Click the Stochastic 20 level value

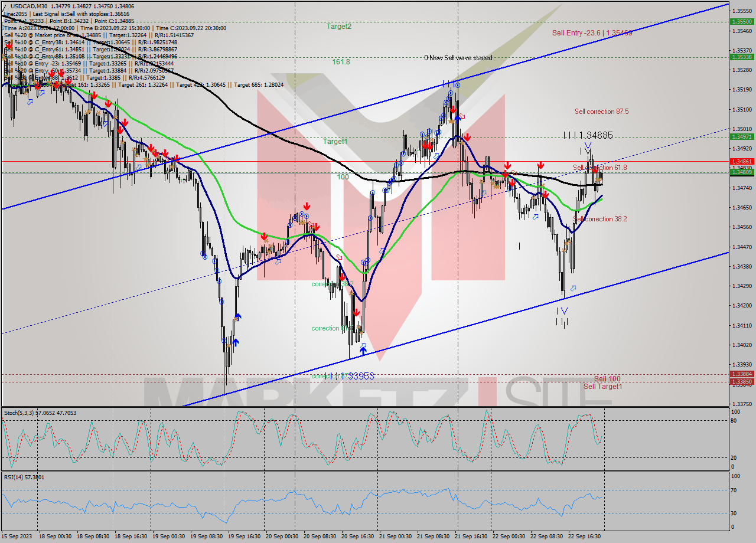[735, 457]
